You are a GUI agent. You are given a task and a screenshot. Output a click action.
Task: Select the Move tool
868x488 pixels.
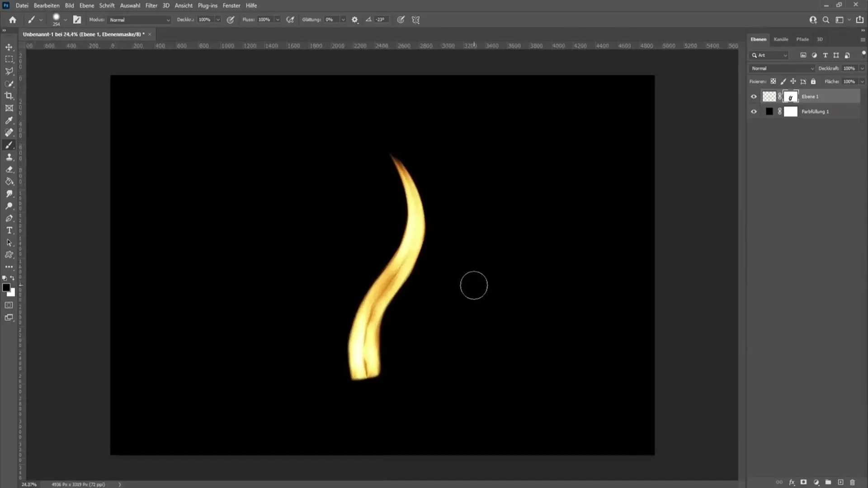[x=9, y=47]
